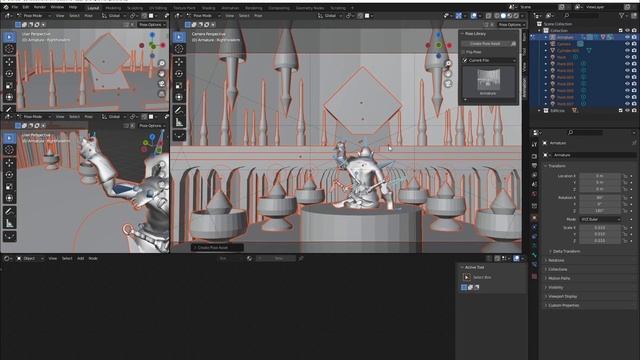Click Select menu in bottom Object editor header
This screenshot has width=640, height=360.
pos(67,258)
